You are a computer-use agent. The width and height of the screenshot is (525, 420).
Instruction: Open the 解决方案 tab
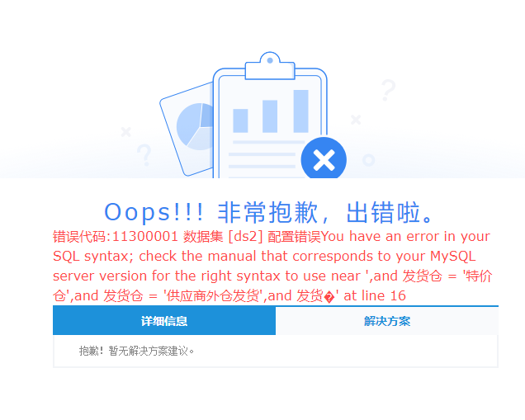(387, 321)
